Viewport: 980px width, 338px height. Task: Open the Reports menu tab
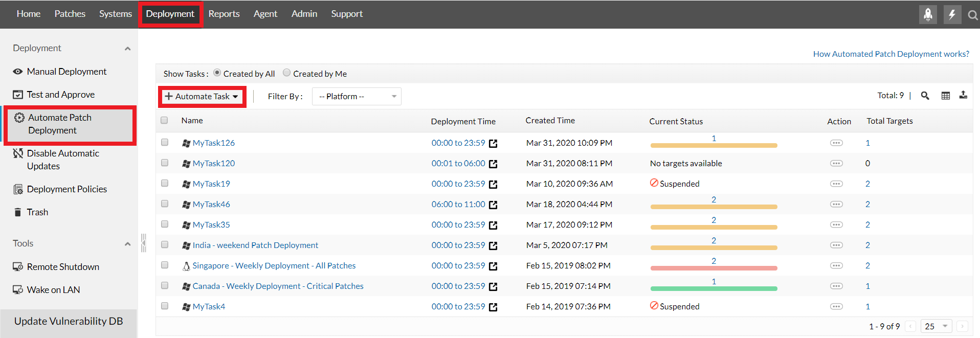[x=224, y=14]
